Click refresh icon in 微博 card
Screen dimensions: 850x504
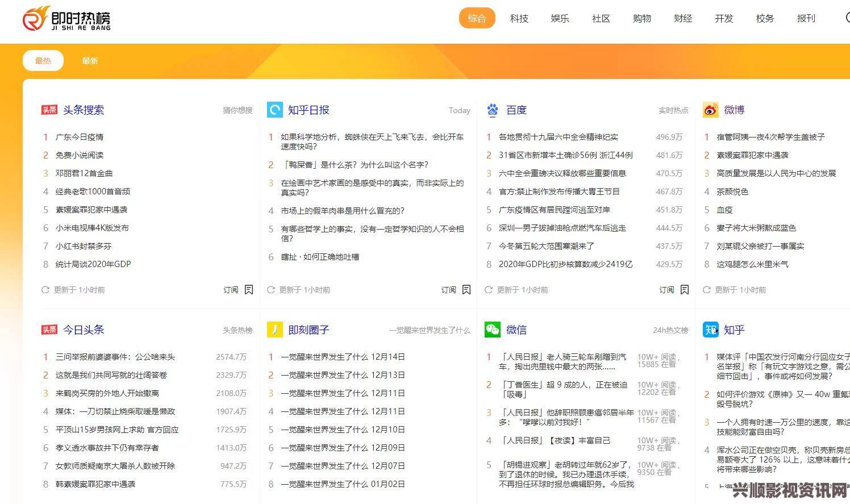point(707,290)
